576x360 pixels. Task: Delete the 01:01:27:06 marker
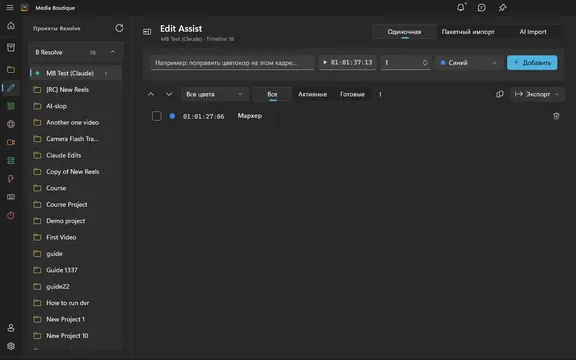click(x=556, y=116)
